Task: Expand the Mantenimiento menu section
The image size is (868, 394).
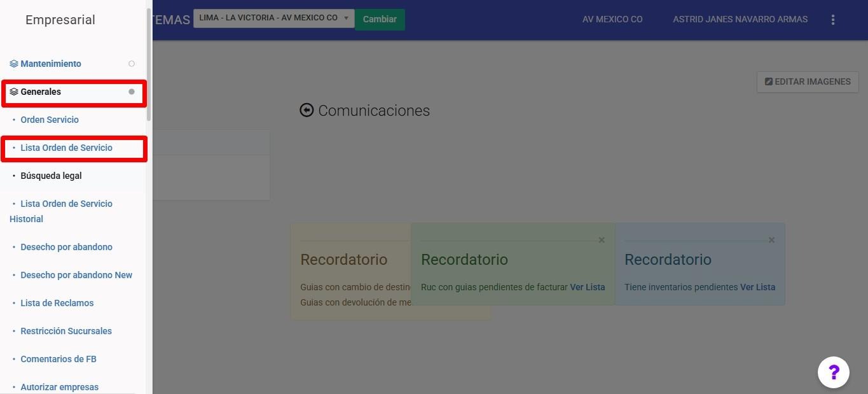Action: coord(51,64)
